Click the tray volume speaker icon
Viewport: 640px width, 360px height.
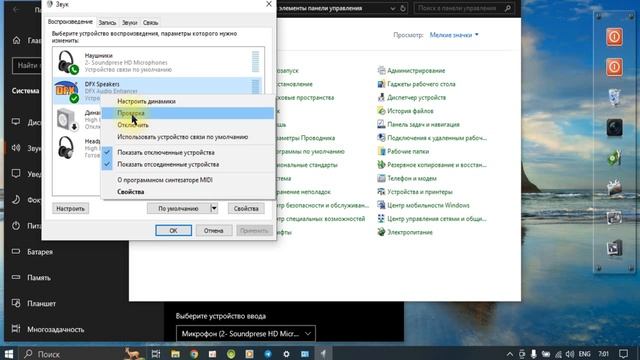point(570,354)
